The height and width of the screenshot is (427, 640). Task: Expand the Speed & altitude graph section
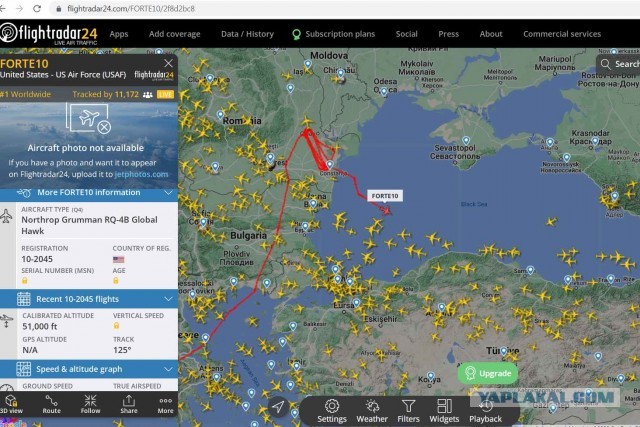89,369
